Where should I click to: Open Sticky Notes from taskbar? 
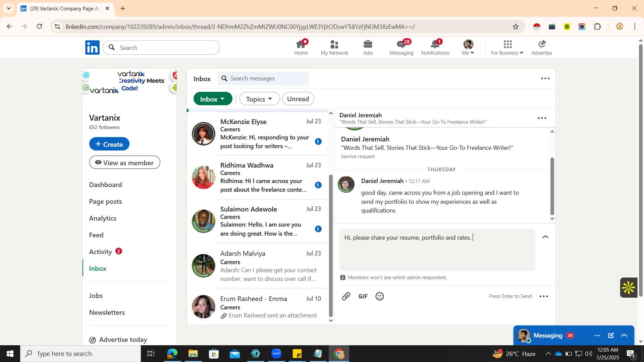pos(297,354)
